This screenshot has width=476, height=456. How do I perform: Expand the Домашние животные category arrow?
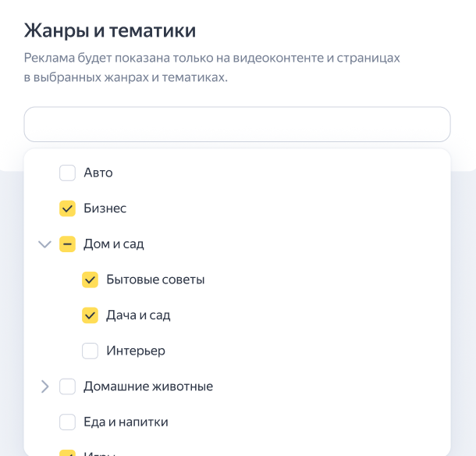[44, 387]
